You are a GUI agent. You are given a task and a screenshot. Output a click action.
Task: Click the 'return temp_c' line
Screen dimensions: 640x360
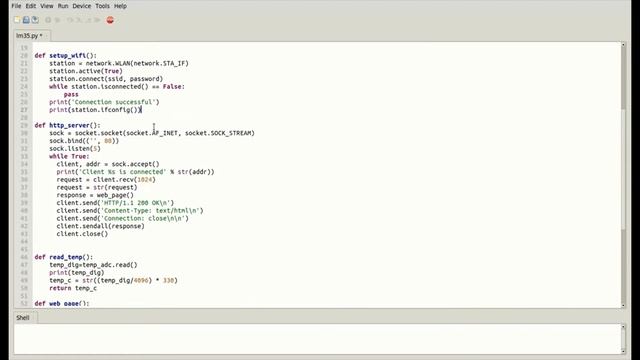tap(73, 288)
